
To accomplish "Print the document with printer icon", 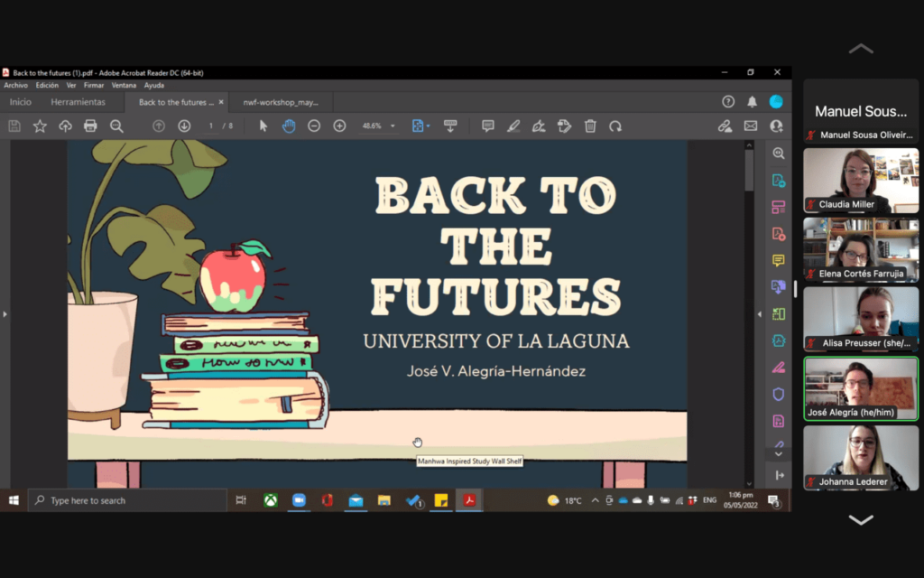I will (90, 126).
